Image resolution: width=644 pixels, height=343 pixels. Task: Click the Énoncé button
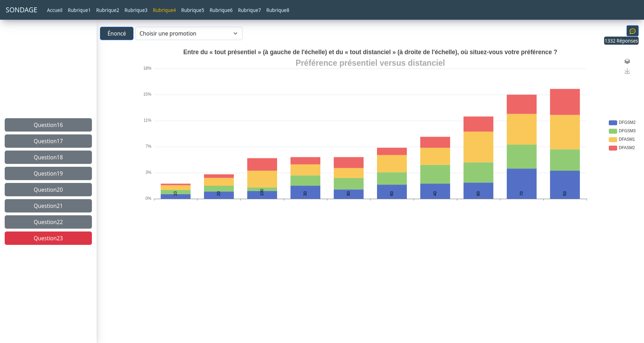pyautogui.click(x=116, y=33)
